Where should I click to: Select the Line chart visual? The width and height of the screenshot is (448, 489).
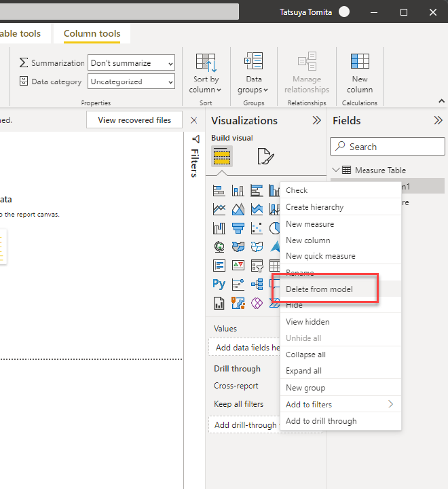(x=219, y=209)
